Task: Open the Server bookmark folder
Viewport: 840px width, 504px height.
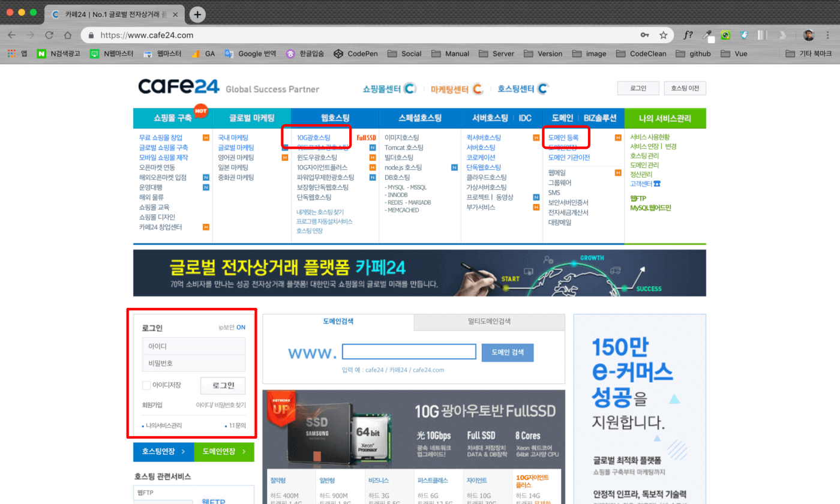Action: coord(496,53)
